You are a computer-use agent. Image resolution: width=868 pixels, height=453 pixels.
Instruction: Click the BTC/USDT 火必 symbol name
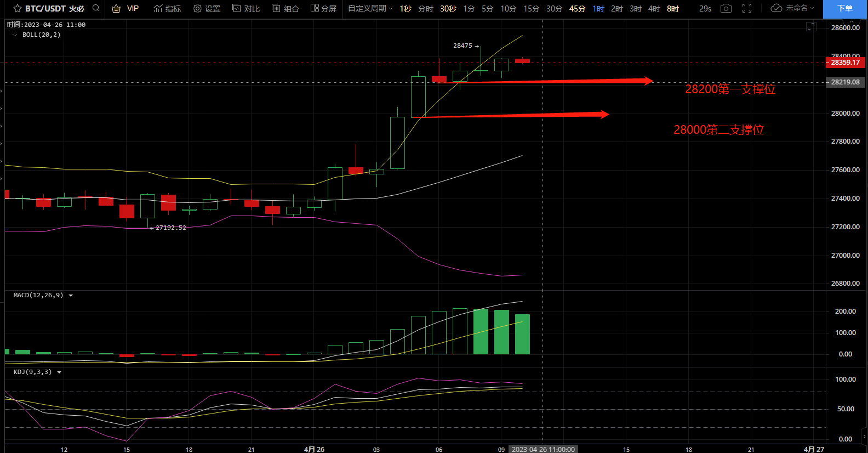[x=55, y=9]
